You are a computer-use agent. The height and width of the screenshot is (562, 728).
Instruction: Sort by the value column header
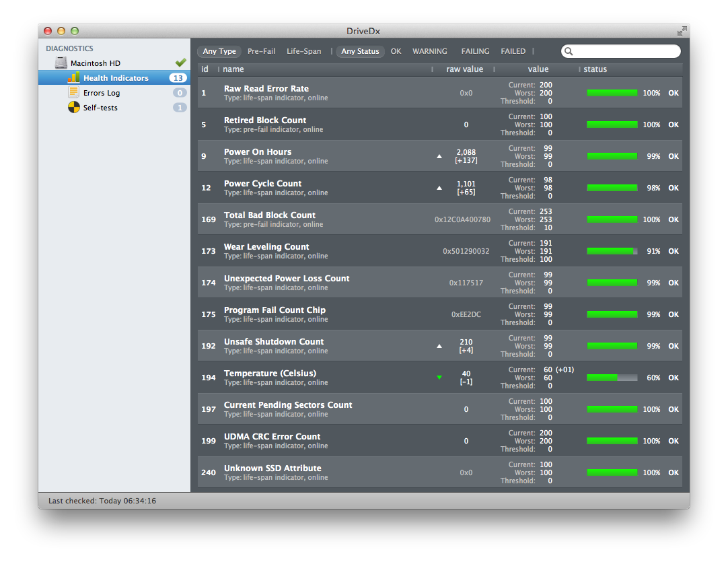click(538, 69)
